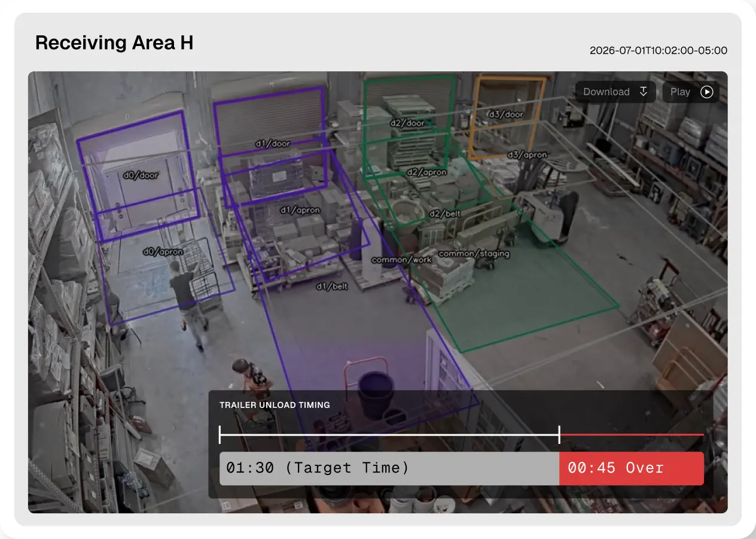Click the circular play icon
This screenshot has height=539, width=756.
[707, 92]
